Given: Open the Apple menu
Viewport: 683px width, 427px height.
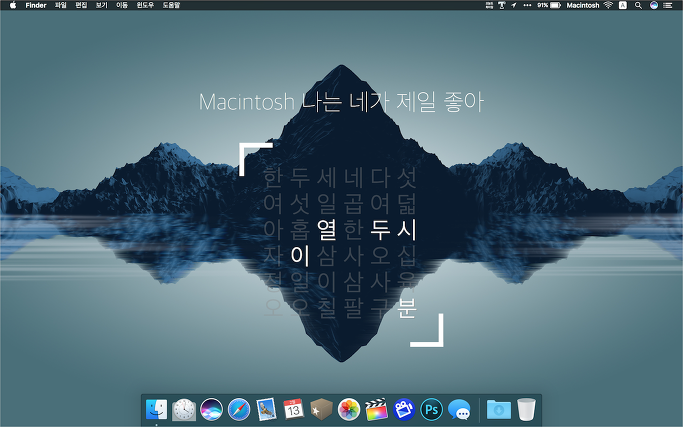Looking at the screenshot, I should coord(13,5).
